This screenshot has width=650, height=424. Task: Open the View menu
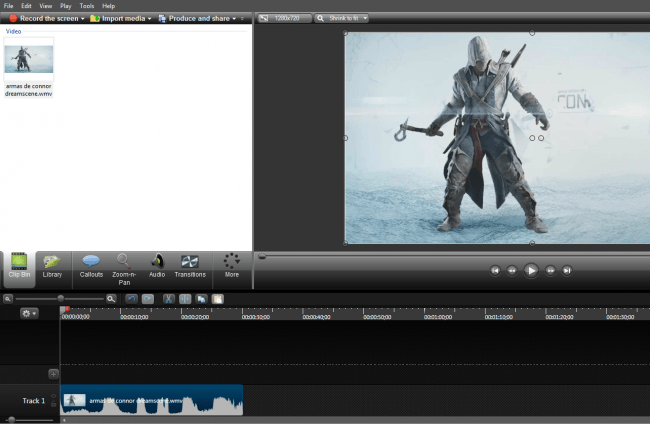point(46,6)
